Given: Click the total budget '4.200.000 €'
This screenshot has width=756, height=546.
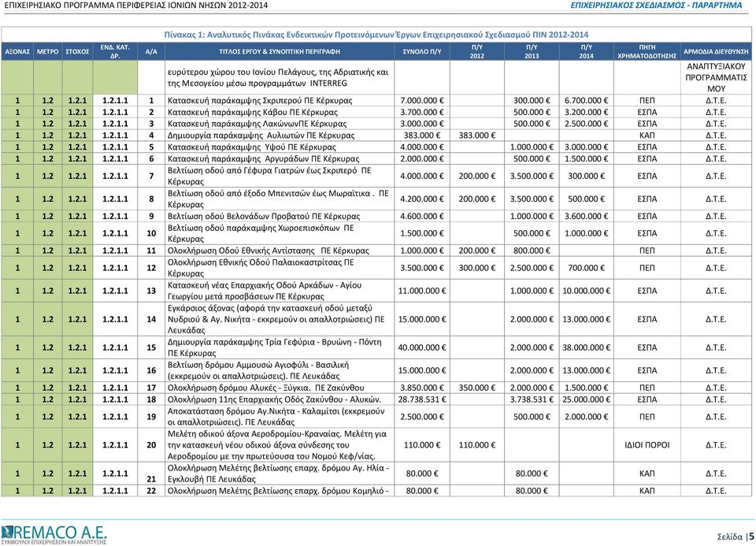Looking at the screenshot, I should click(x=422, y=199).
